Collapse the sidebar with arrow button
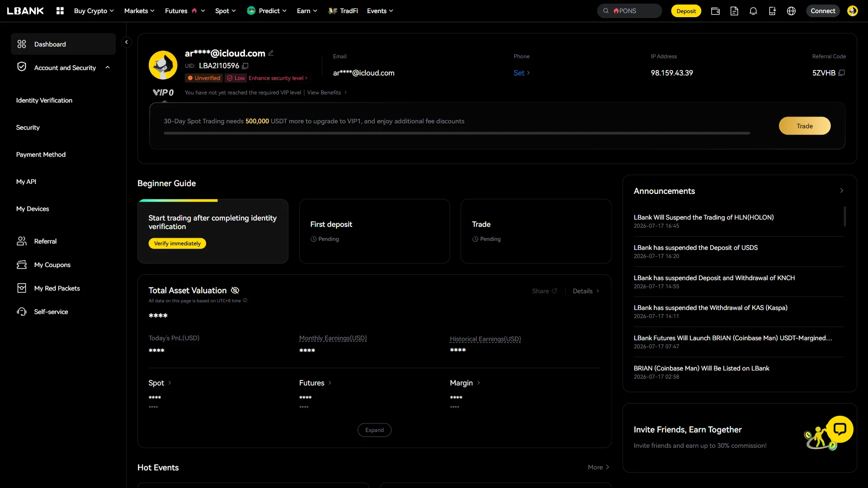The image size is (868, 488). tap(127, 42)
